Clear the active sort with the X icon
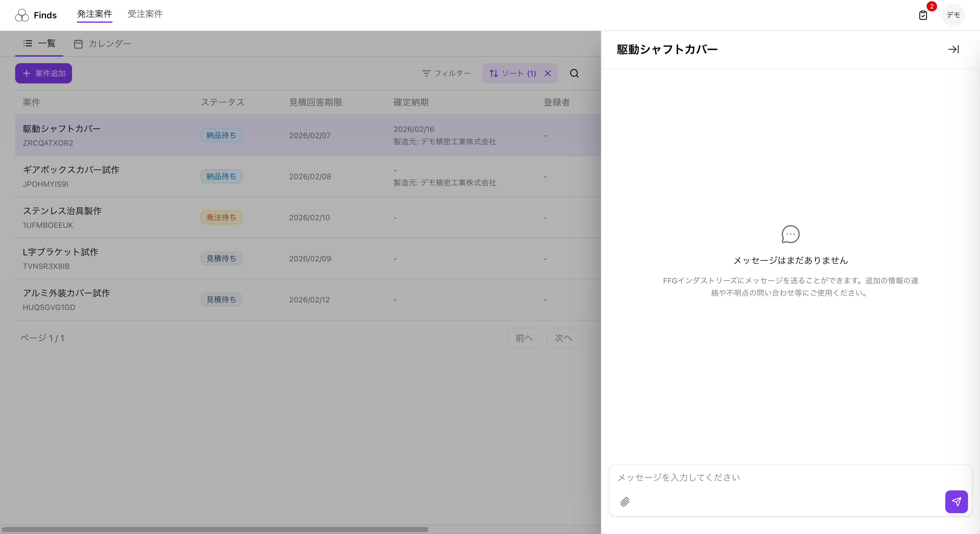 coord(548,73)
